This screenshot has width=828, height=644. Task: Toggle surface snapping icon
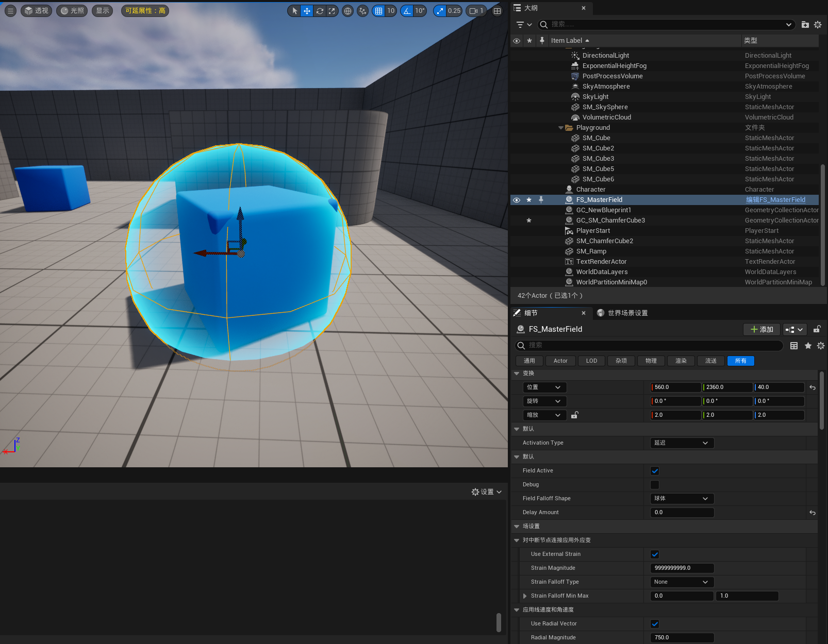pyautogui.click(x=363, y=11)
